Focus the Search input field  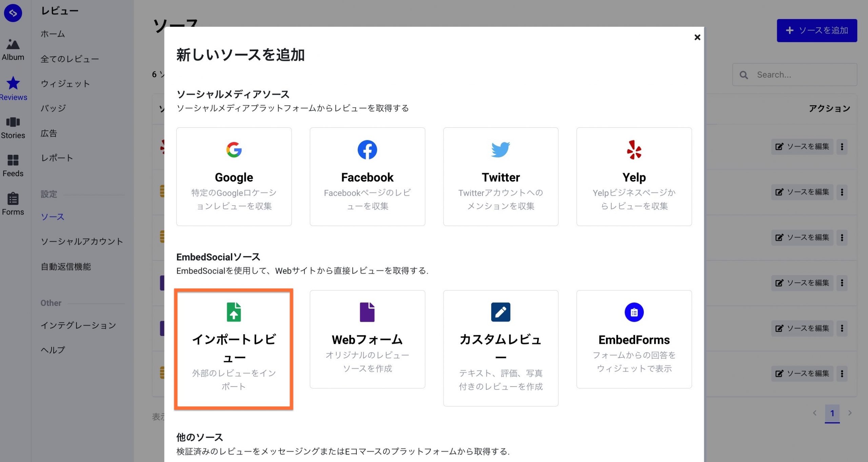tap(794, 75)
